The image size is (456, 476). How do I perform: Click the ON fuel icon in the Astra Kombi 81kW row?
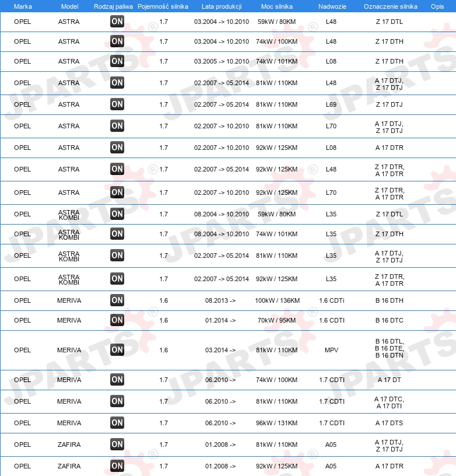(x=117, y=256)
